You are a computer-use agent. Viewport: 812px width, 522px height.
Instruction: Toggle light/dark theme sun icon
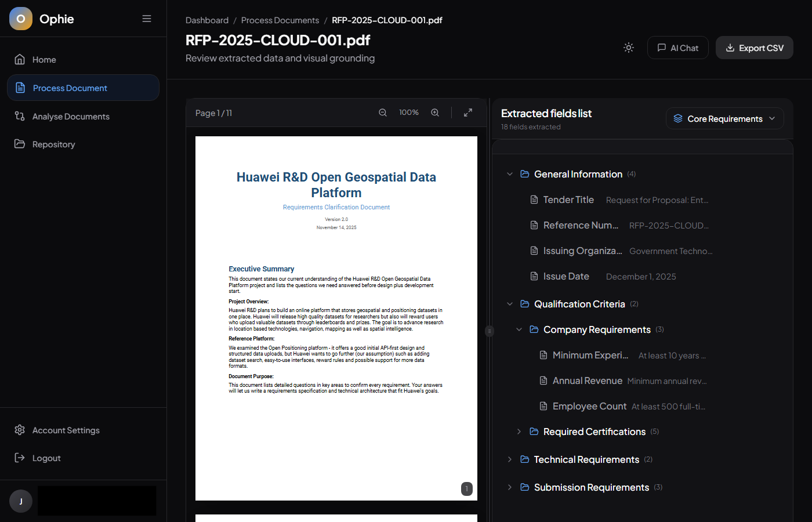click(629, 48)
